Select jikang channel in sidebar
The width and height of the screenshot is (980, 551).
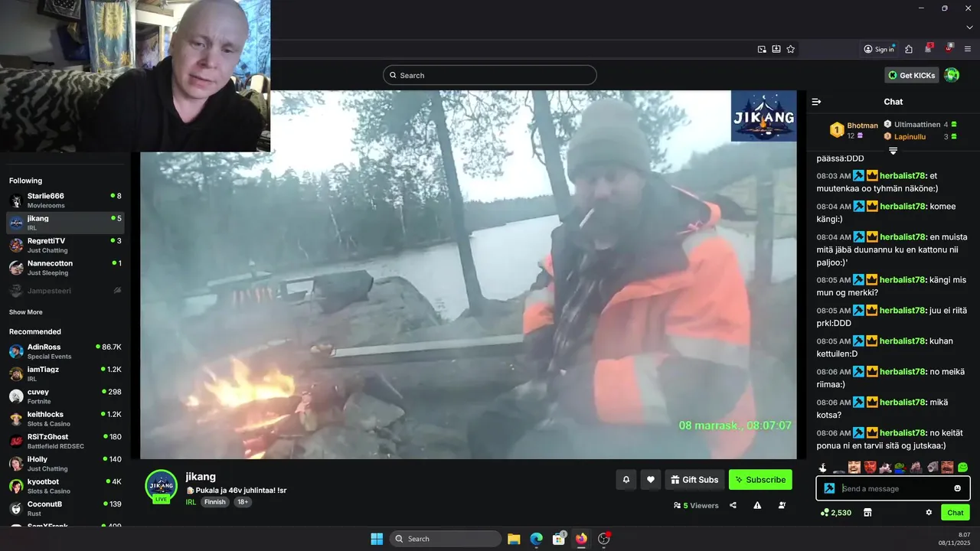(x=65, y=223)
